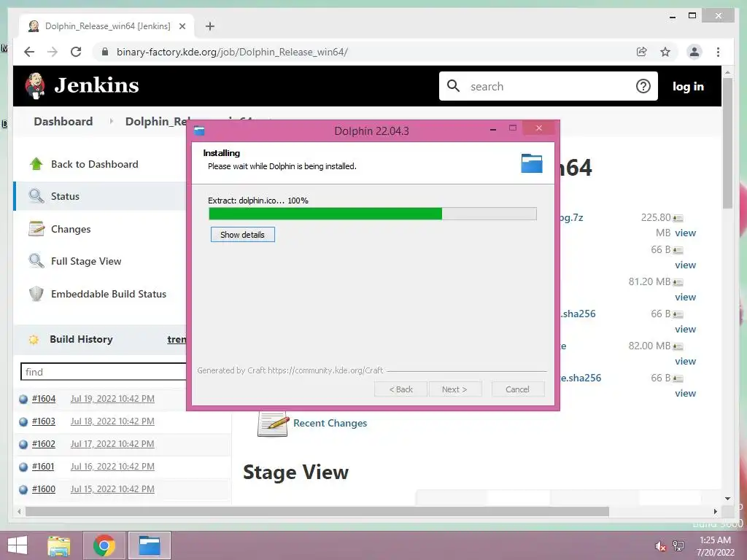
Task: Click the Jul 18, 2022 10:42 PM build date
Action: [112, 421]
